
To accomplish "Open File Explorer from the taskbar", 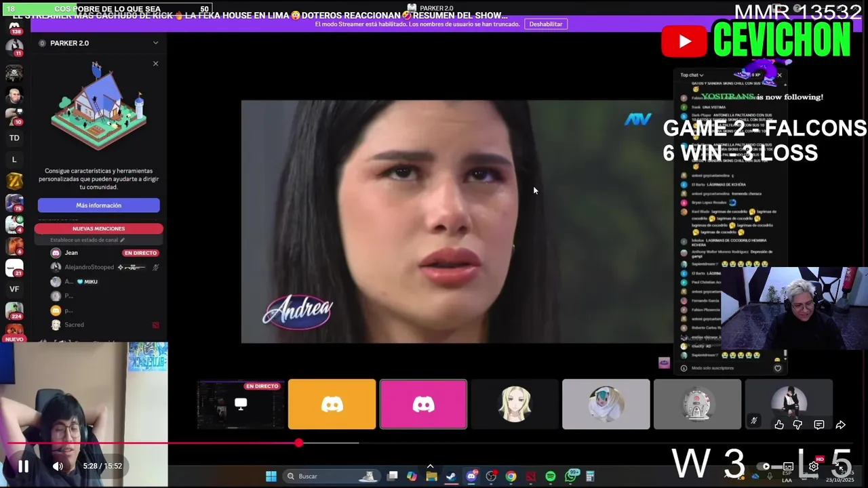I will pyautogui.click(x=431, y=476).
